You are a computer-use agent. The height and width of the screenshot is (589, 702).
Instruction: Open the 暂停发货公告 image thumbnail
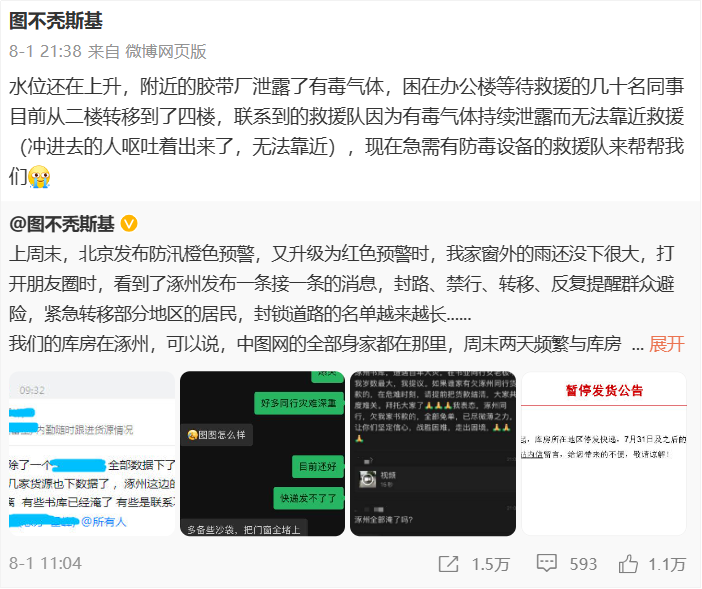click(604, 453)
